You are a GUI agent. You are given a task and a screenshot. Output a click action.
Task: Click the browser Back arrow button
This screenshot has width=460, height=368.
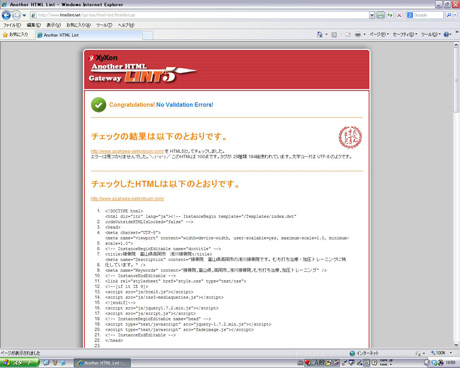tap(6, 15)
